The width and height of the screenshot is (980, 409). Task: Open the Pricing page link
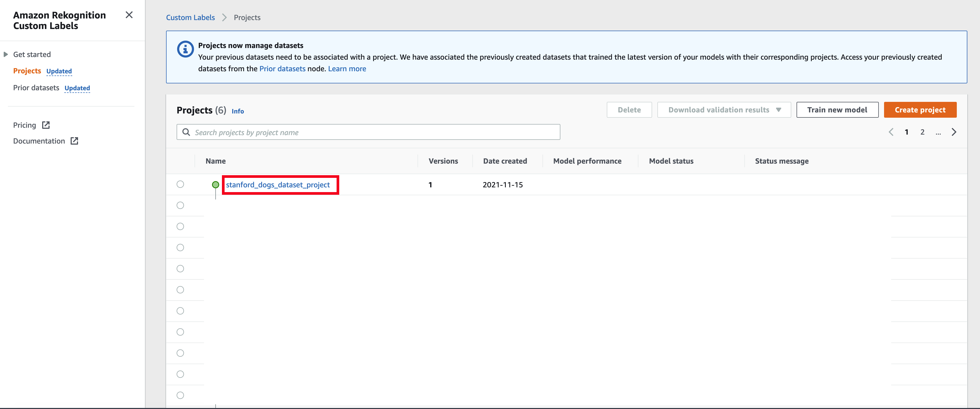(24, 125)
